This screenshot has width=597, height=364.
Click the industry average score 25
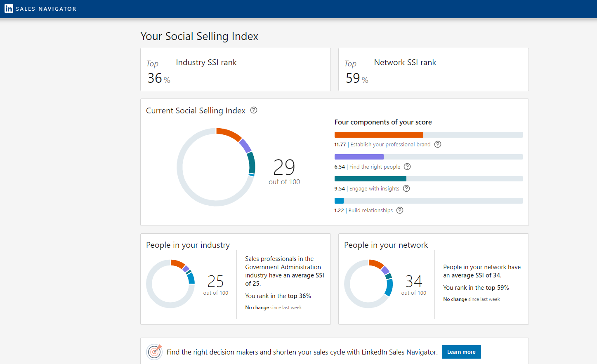215,281
